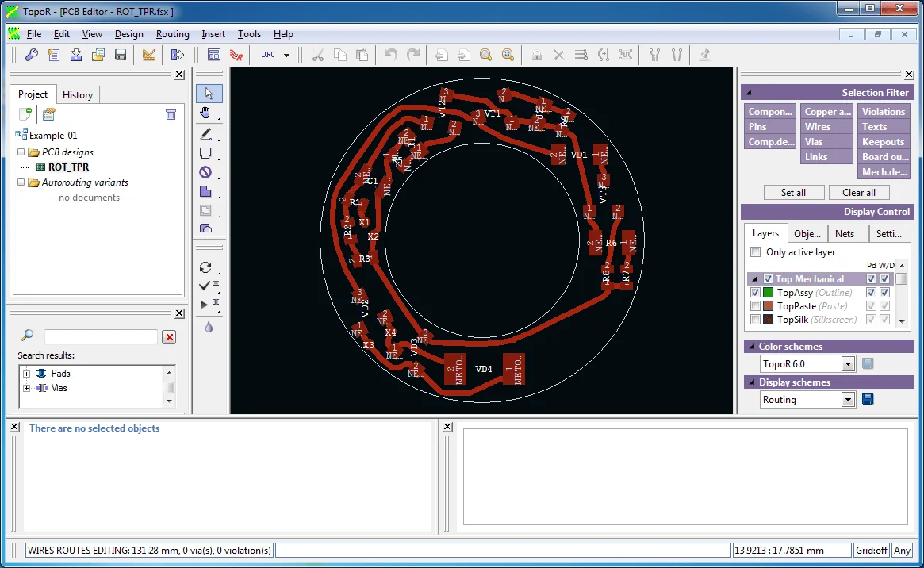924x568 pixels.
Task: Select the hand pan tool
Action: coord(205,113)
